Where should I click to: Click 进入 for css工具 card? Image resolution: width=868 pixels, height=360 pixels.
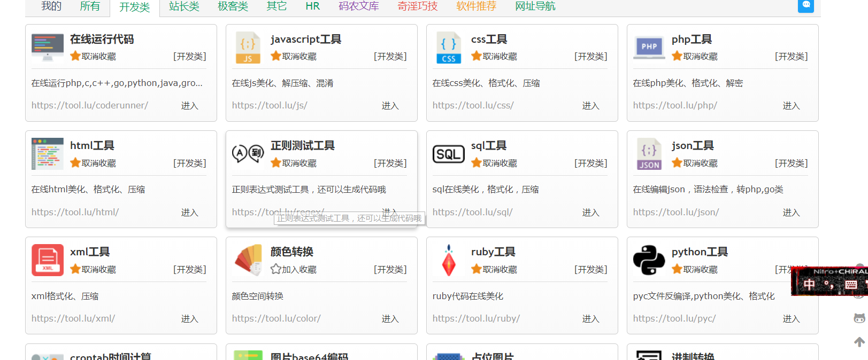(x=590, y=106)
